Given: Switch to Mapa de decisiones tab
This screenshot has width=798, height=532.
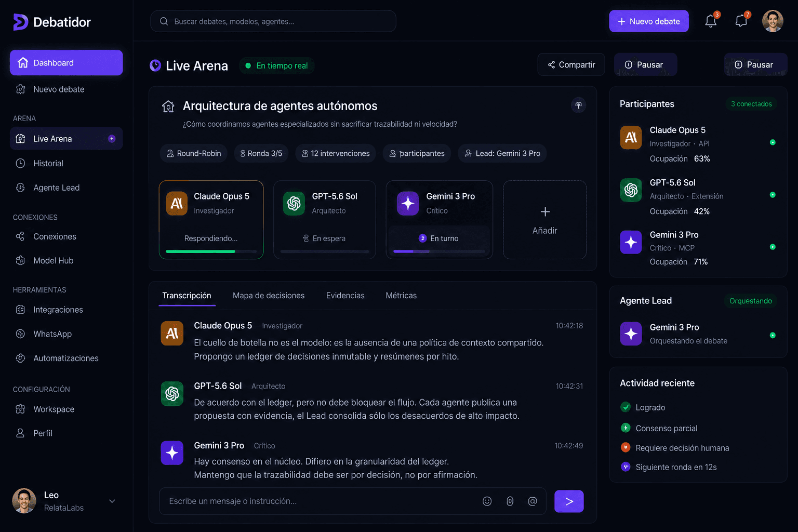Looking at the screenshot, I should (269, 296).
